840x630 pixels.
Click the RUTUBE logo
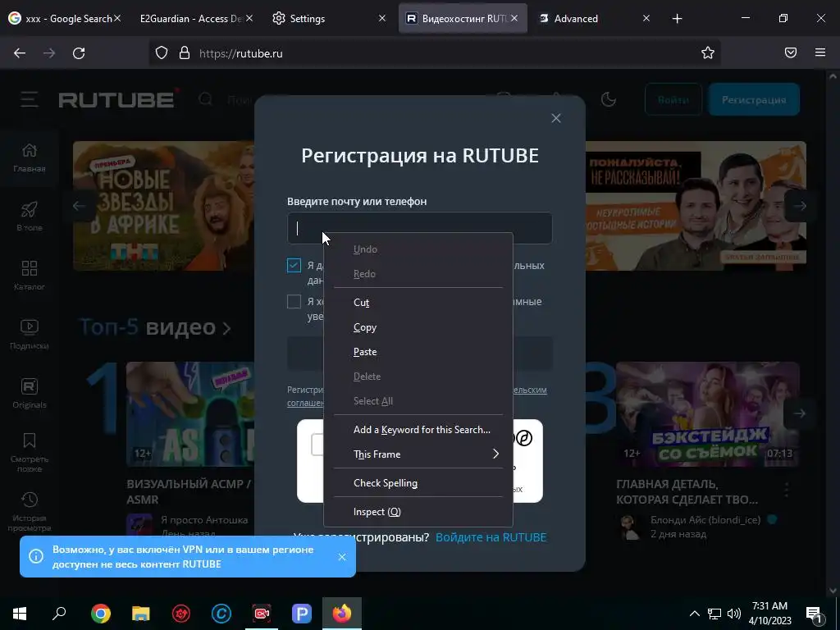(x=116, y=99)
